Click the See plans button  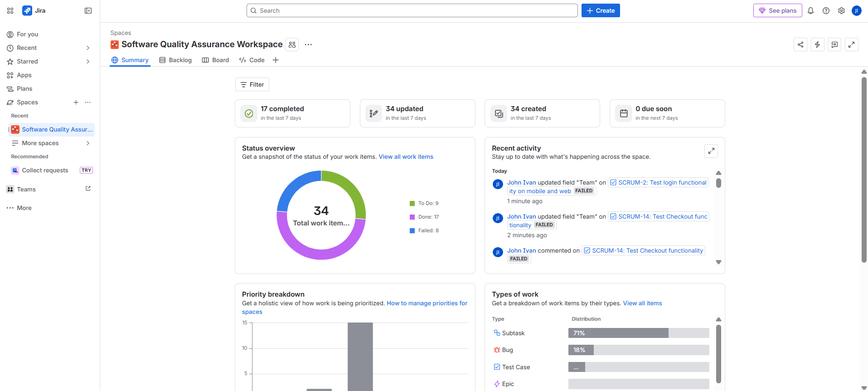(778, 10)
